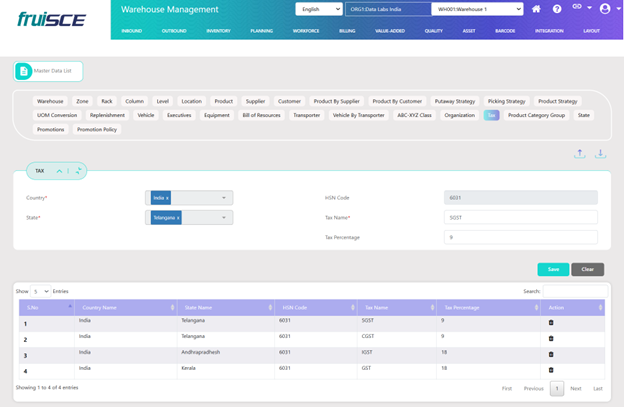This screenshot has height=407, width=624.
Task: Click the Home icon in the header
Action: click(x=537, y=9)
